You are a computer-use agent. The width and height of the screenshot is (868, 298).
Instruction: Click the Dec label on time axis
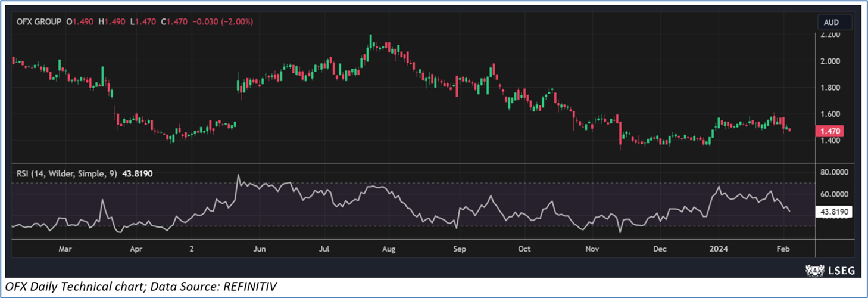660,248
